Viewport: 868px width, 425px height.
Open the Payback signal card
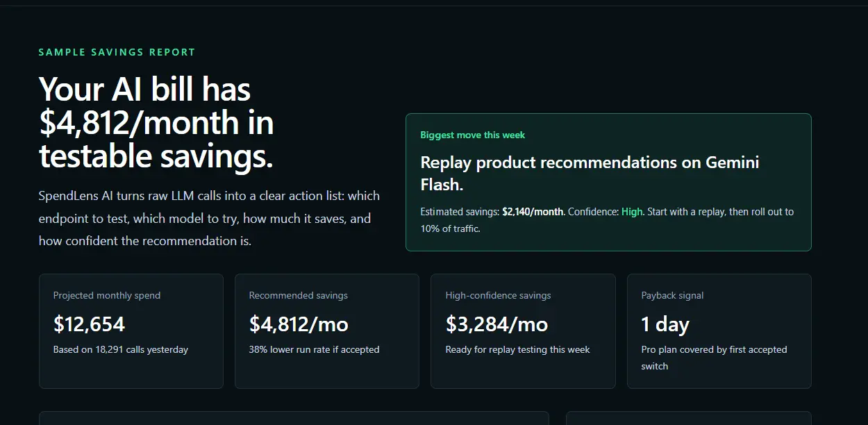click(x=719, y=331)
